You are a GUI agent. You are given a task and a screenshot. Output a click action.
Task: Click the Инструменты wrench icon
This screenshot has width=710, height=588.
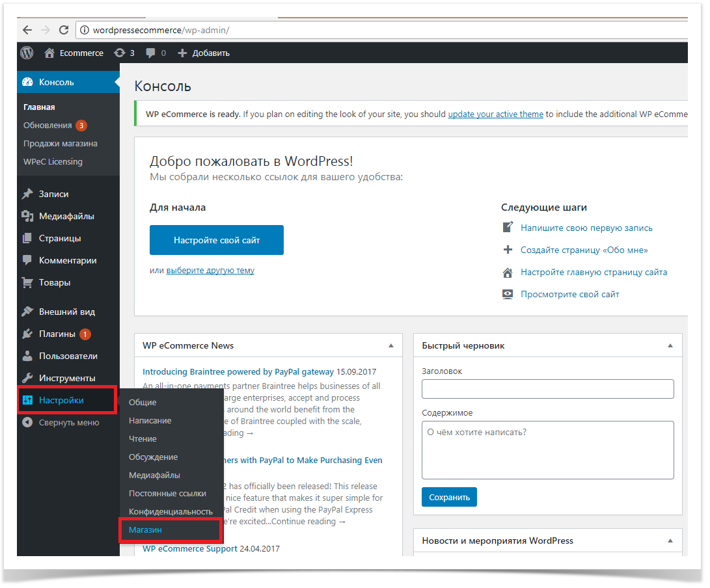point(27,378)
